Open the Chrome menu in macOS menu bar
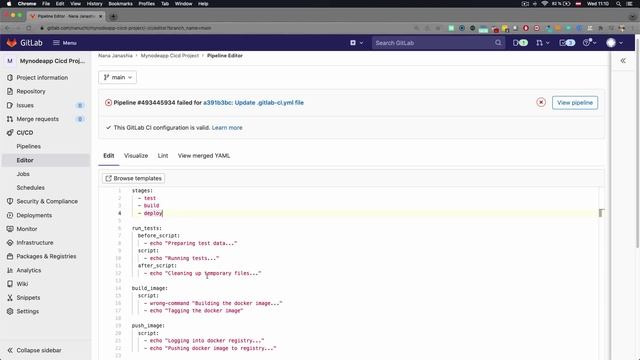This screenshot has width=640, height=360. pos(27,4)
